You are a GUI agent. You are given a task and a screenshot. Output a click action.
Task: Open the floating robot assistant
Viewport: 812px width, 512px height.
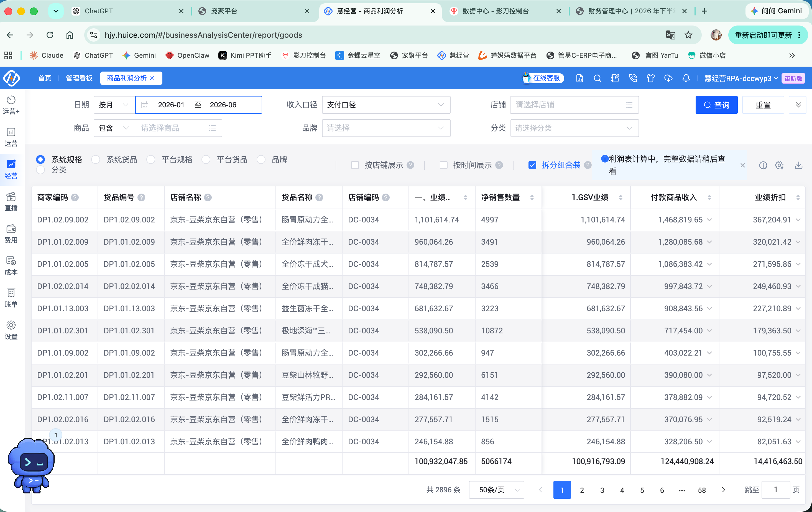click(x=31, y=466)
